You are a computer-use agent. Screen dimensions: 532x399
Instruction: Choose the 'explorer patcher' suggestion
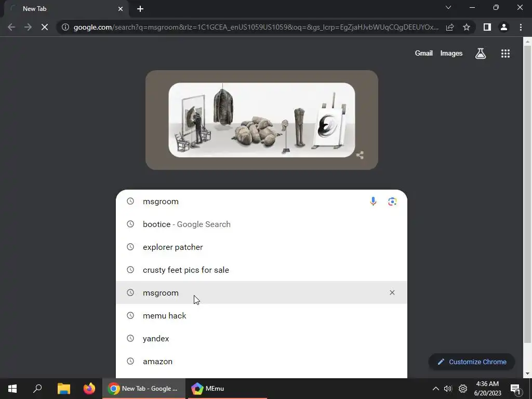coord(262,247)
